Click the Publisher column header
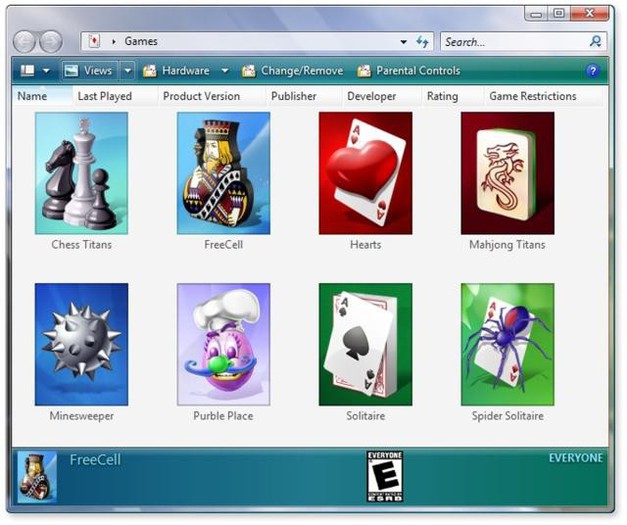This screenshot has height=525, width=627. click(293, 97)
